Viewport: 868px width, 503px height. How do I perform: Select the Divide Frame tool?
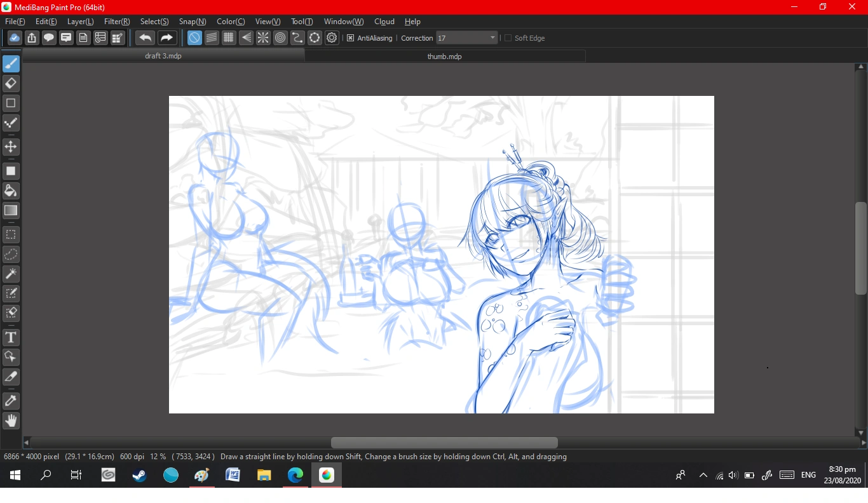point(11,377)
